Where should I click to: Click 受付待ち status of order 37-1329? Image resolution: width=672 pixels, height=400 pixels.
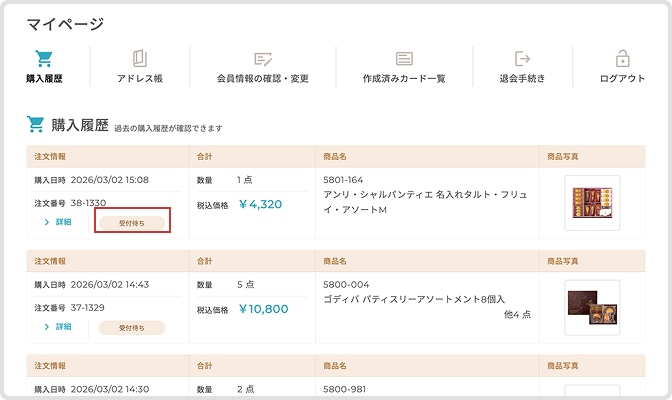click(x=131, y=327)
